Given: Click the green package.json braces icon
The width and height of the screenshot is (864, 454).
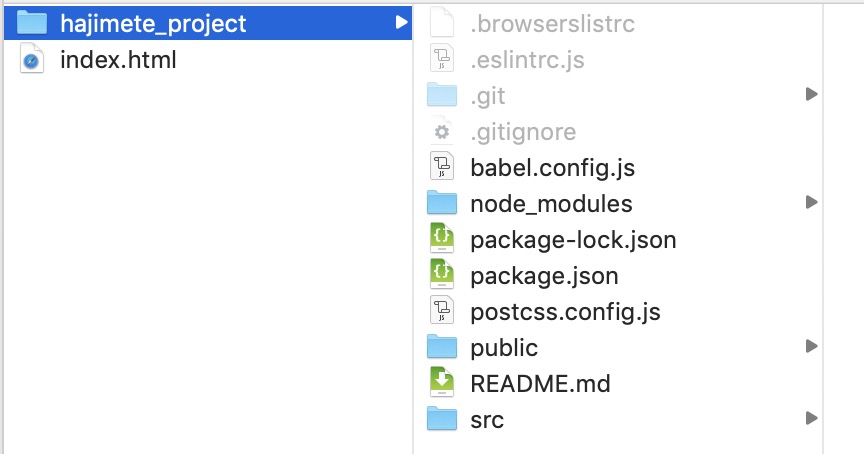Looking at the screenshot, I should pos(441,274).
